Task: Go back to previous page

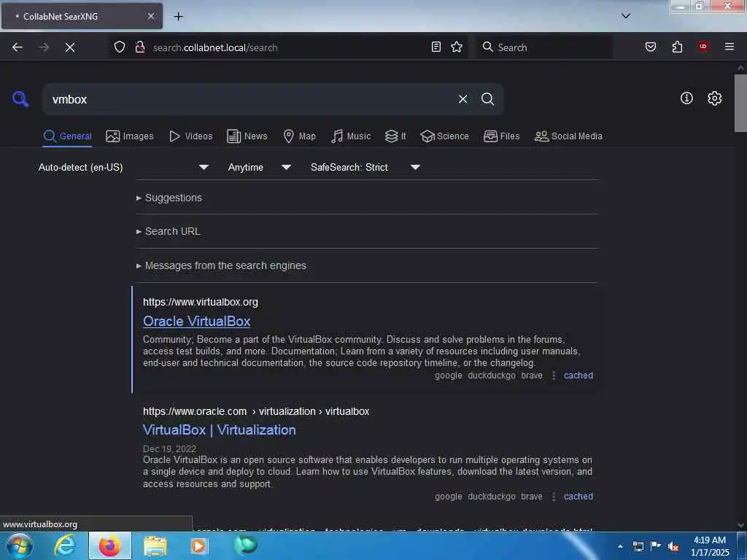Action: (x=18, y=47)
